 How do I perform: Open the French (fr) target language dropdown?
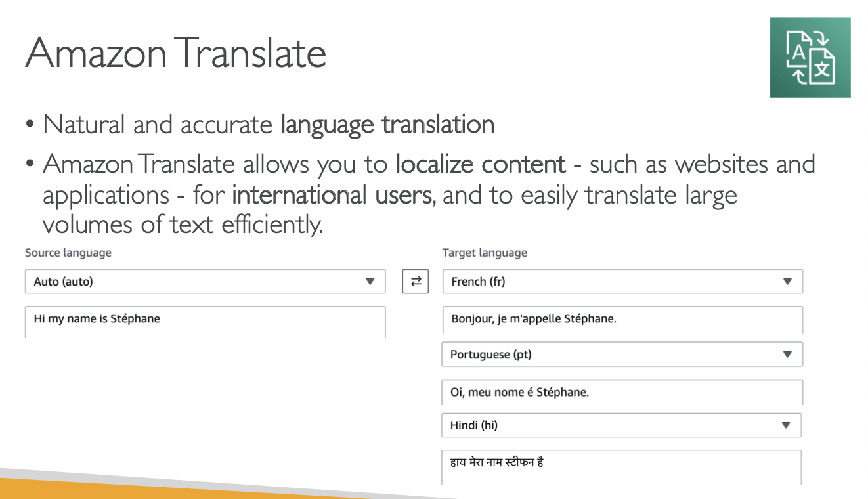tap(622, 282)
